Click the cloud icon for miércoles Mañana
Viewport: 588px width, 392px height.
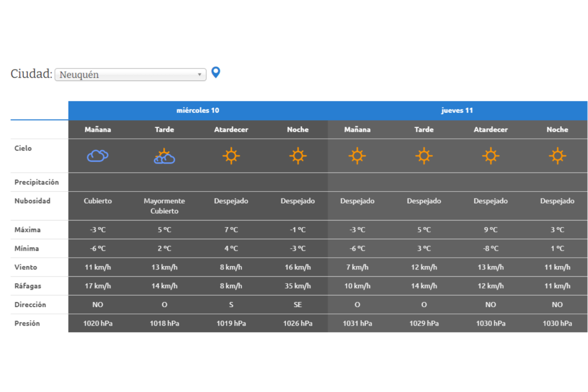[97, 156]
